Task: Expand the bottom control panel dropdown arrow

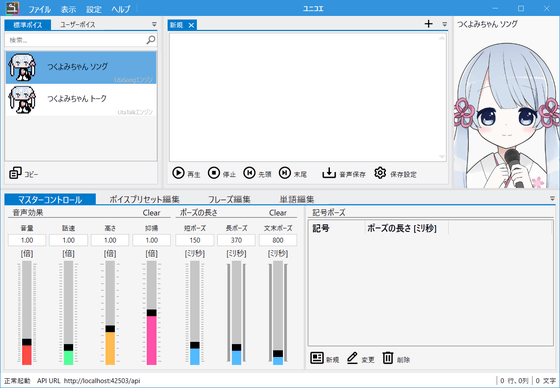Action: pos(552,198)
